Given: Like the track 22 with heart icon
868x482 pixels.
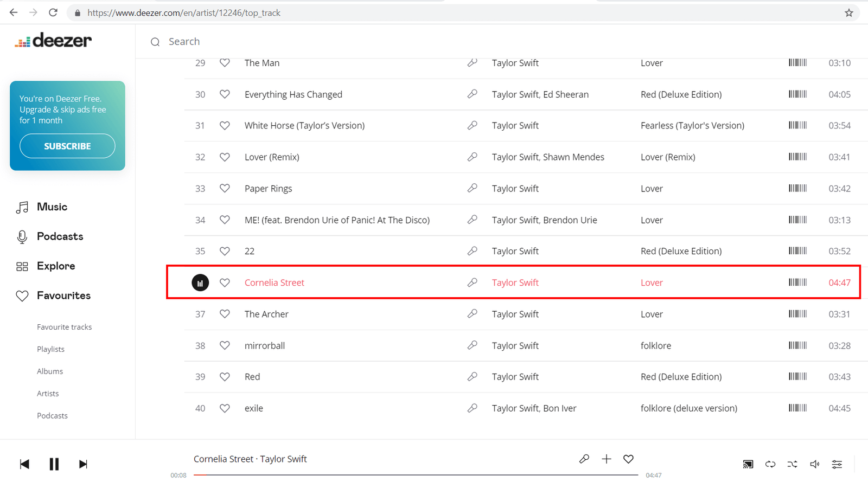Looking at the screenshot, I should (225, 251).
